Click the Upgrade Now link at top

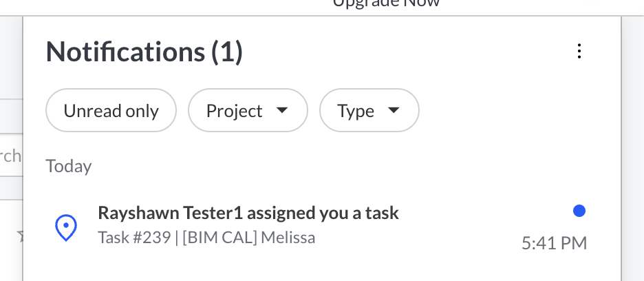pos(386,3)
